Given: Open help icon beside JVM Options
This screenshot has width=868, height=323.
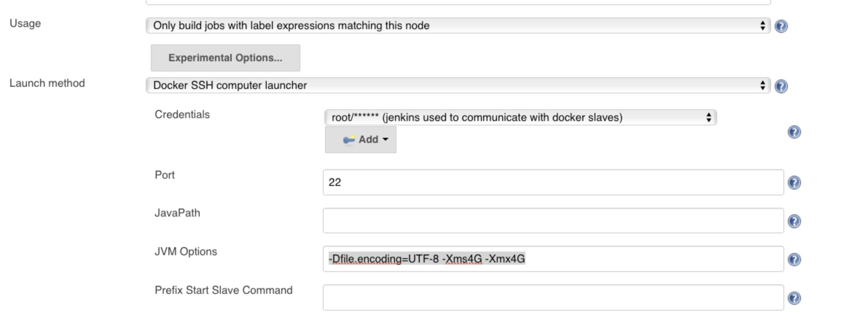Looking at the screenshot, I should click(794, 260).
